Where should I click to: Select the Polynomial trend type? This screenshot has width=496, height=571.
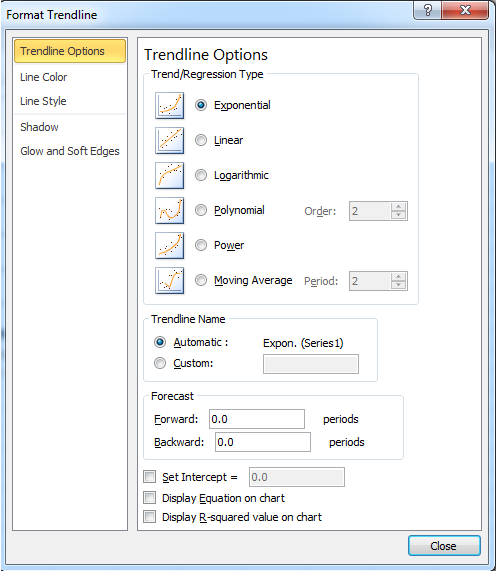click(201, 210)
